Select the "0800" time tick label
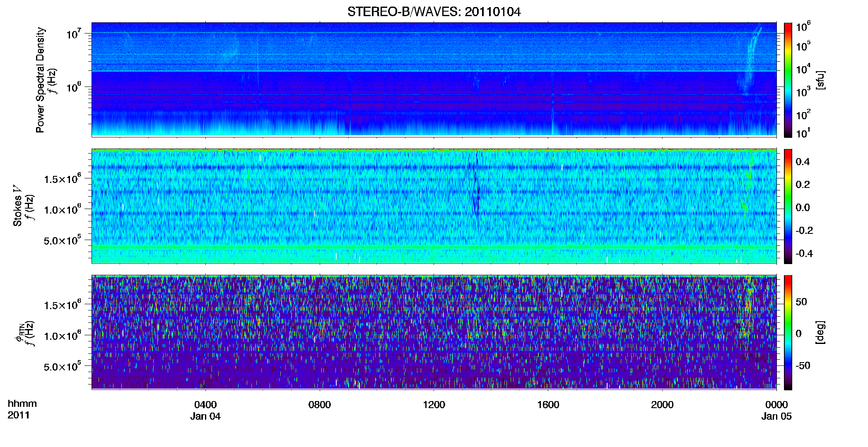Screen dimensions: 868x447 point(320,404)
